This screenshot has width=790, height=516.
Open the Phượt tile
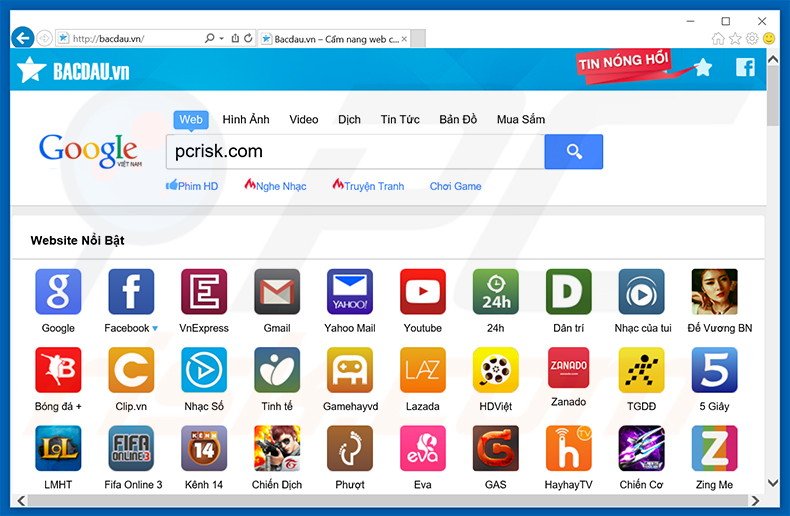(350, 448)
